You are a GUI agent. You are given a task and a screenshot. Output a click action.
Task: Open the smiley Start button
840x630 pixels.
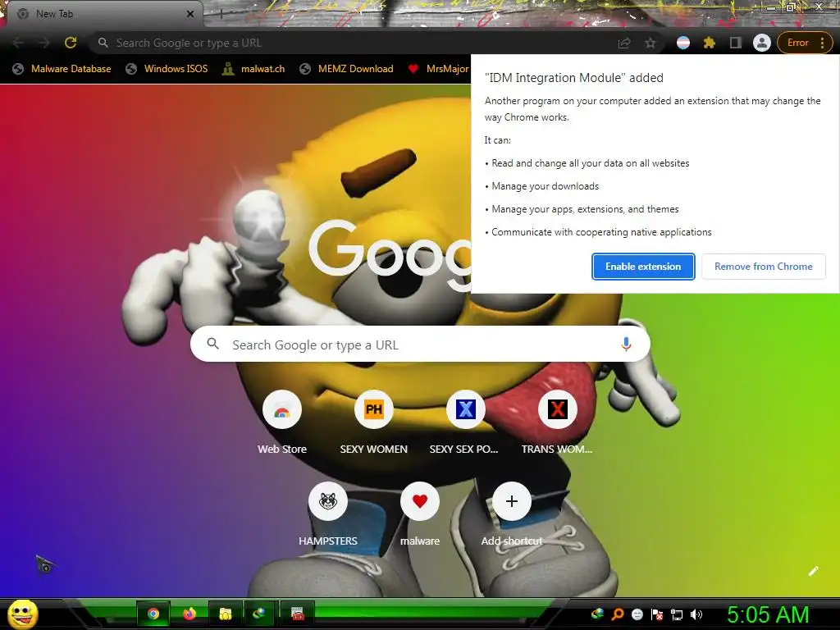pyautogui.click(x=23, y=614)
